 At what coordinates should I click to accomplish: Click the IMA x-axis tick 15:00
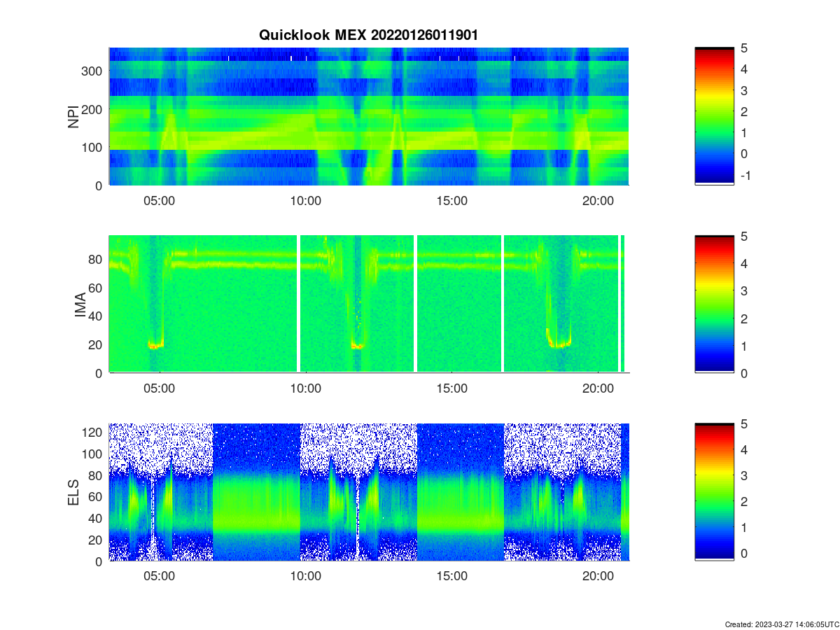(x=452, y=388)
